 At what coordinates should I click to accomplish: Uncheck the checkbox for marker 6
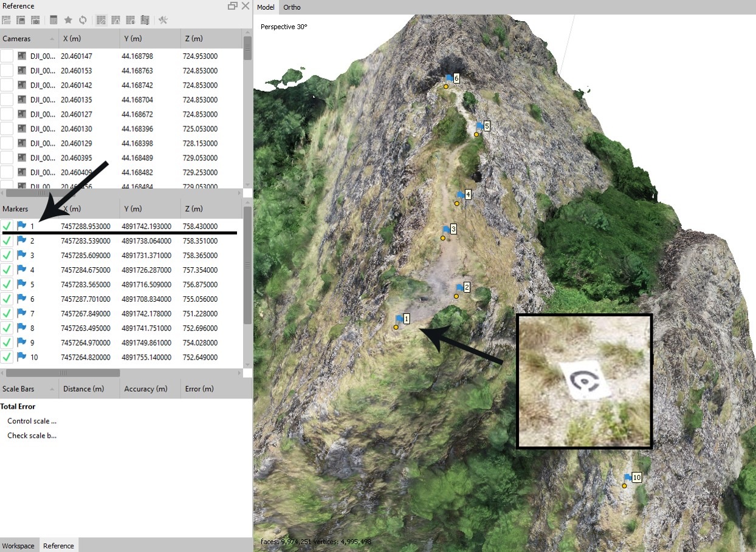[x=7, y=299]
